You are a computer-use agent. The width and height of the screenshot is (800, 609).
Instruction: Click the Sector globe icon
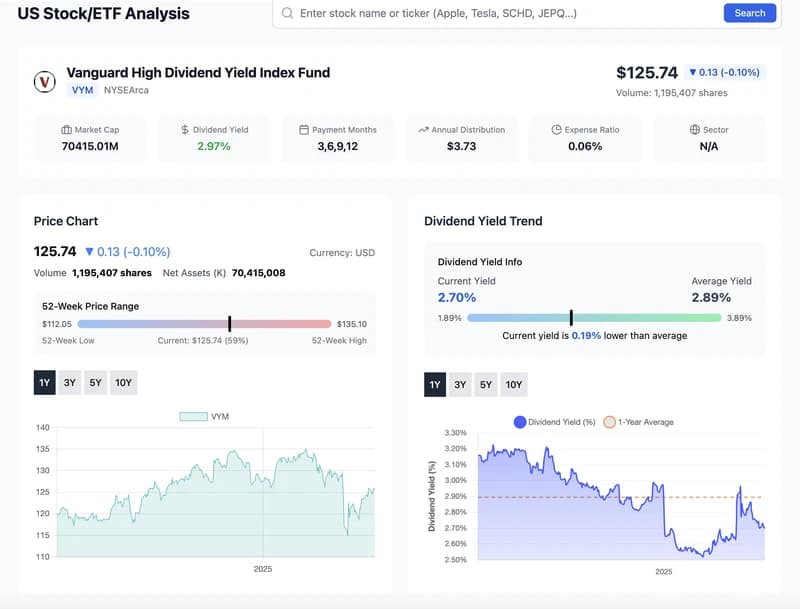point(694,130)
